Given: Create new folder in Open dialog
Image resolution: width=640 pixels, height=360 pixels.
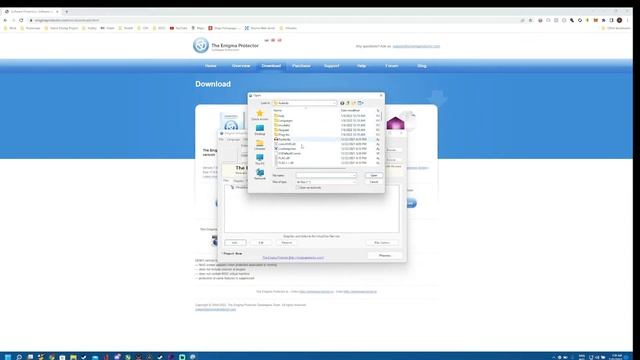Looking at the screenshot, I should pos(354,103).
